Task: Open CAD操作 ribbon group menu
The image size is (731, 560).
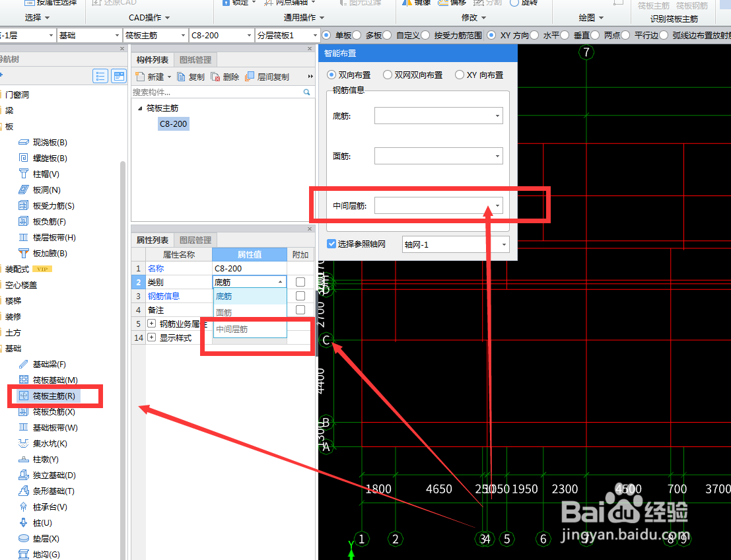Action: [x=149, y=18]
